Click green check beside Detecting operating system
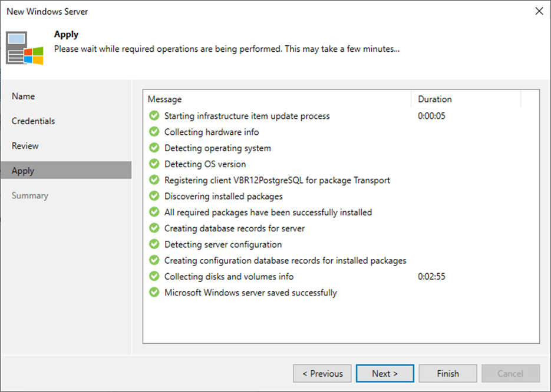The height and width of the screenshot is (392, 551). pos(154,148)
